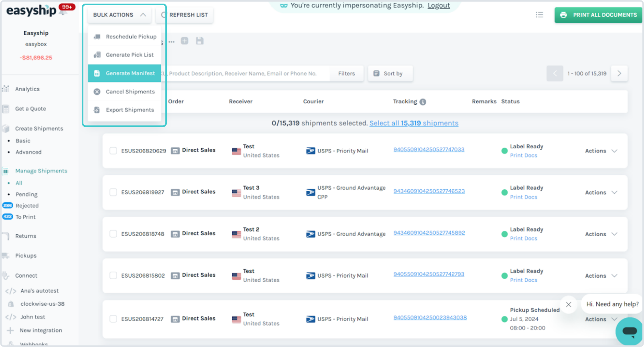Select shipment ESUS206820629 checkbox
644x347 pixels.
tap(113, 151)
